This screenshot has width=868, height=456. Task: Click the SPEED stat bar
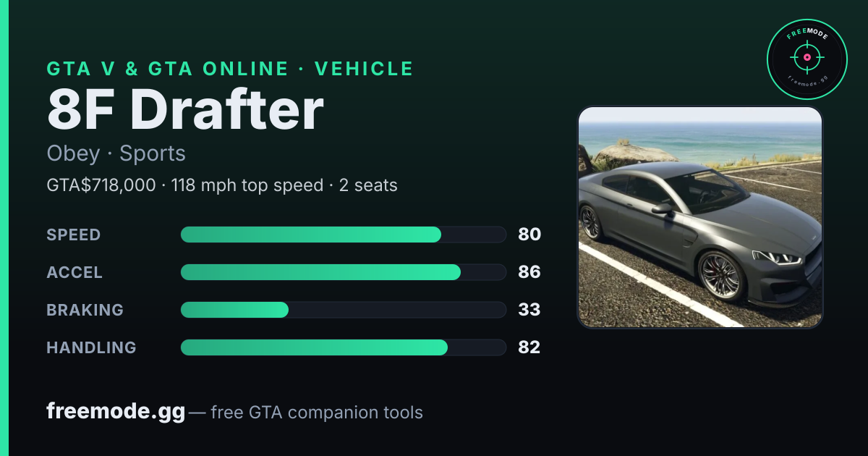click(344, 235)
